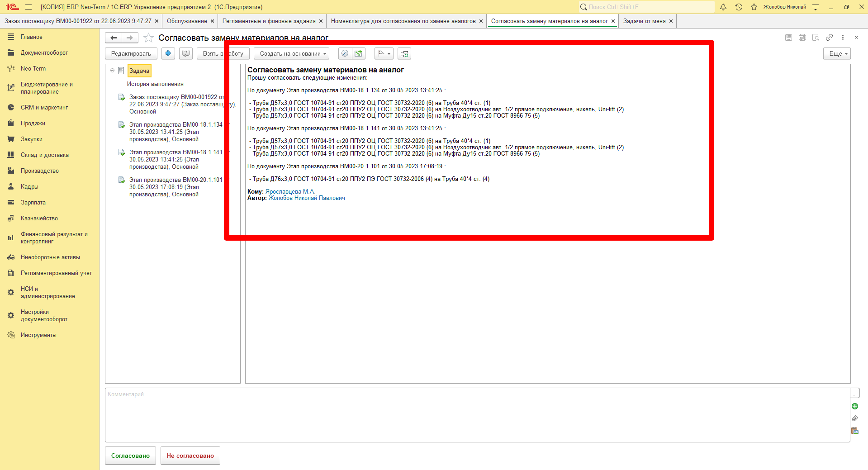Click the ellipsis button beside the comment field
The height and width of the screenshot is (470, 868).
(x=855, y=393)
